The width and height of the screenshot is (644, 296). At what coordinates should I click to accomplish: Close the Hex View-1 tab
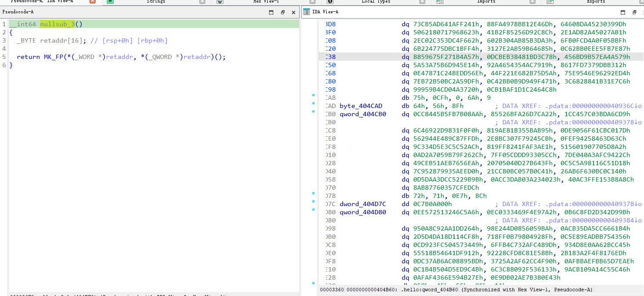pyautogui.click(x=313, y=2)
